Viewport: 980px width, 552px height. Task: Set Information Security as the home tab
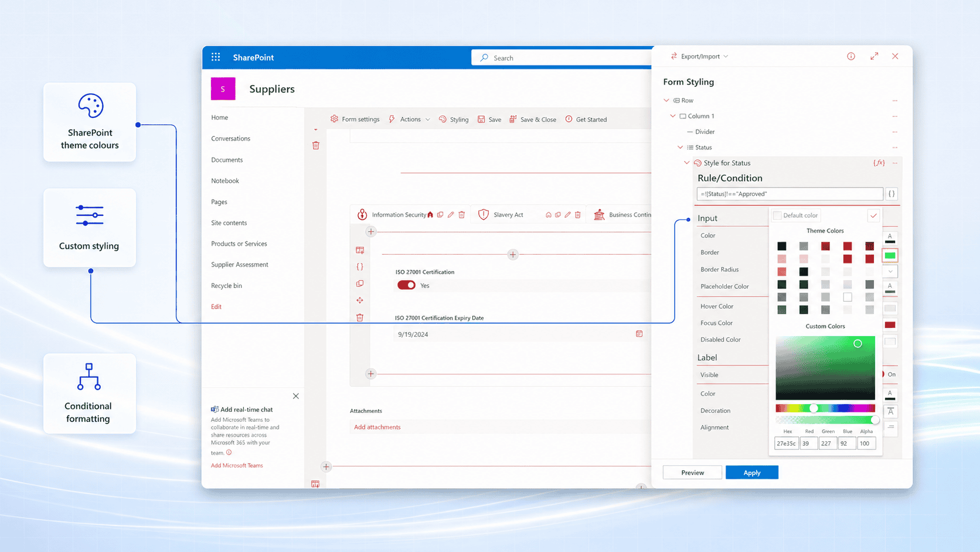430,215
